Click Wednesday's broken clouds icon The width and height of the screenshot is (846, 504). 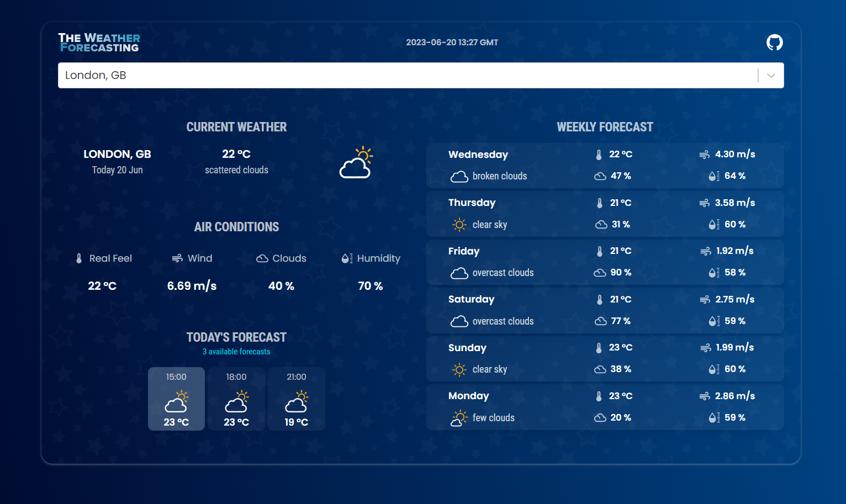[459, 177]
